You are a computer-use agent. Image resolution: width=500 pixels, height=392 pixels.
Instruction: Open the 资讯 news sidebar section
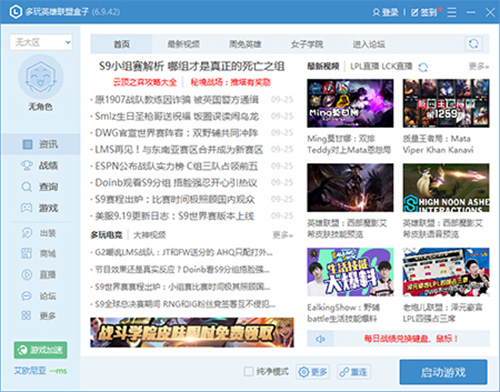(x=40, y=144)
